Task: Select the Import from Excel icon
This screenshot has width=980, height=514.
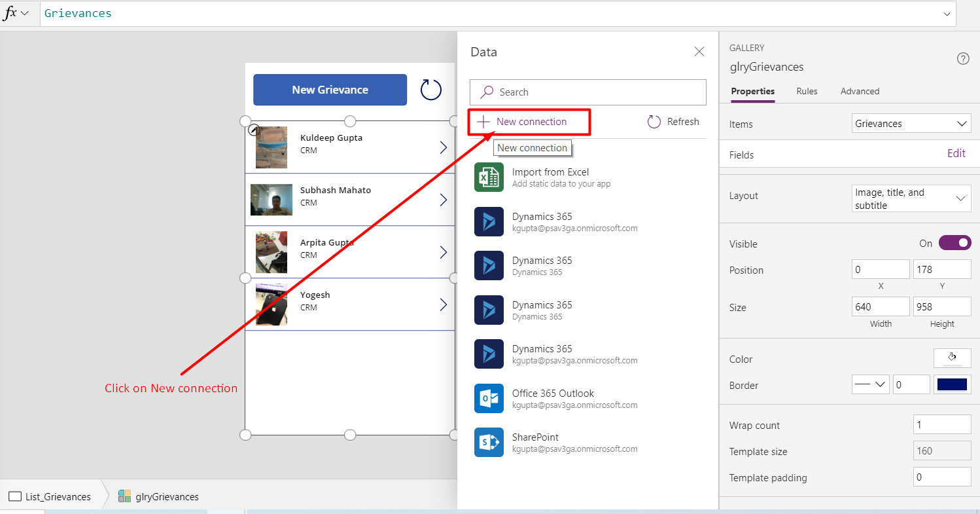Action: coord(489,177)
